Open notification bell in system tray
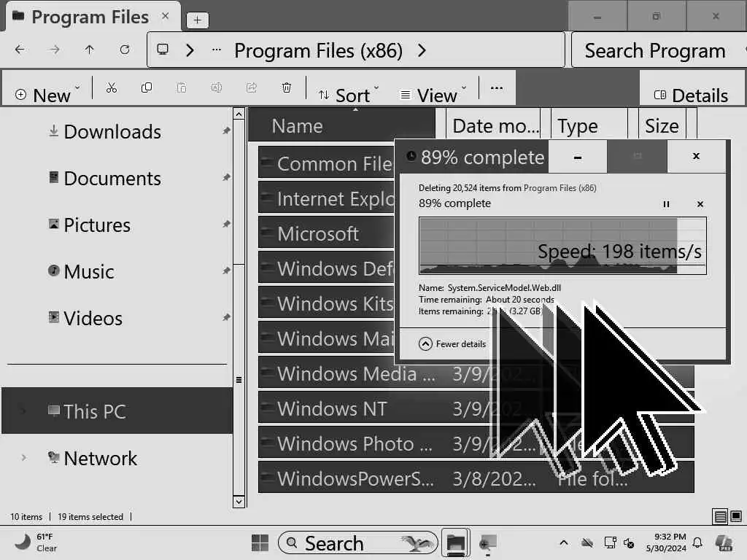The width and height of the screenshot is (747, 560). pos(697,542)
